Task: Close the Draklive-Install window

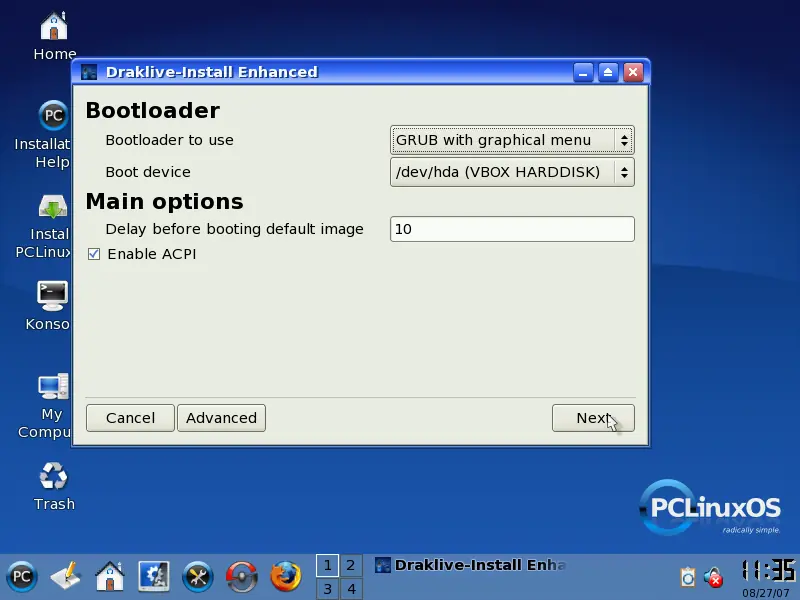Action: click(633, 72)
